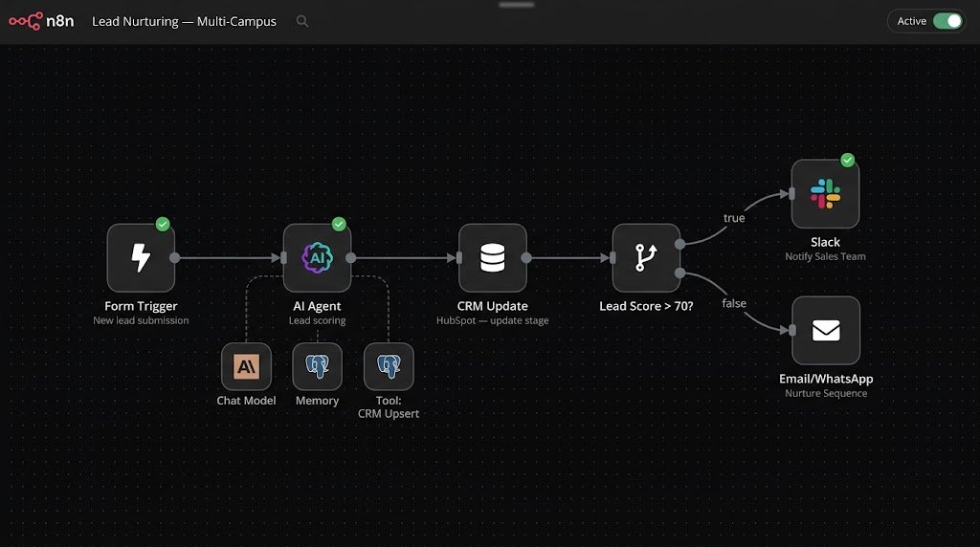Open the Lead Score branch node
The height and width of the screenshot is (547, 980).
[x=646, y=258]
